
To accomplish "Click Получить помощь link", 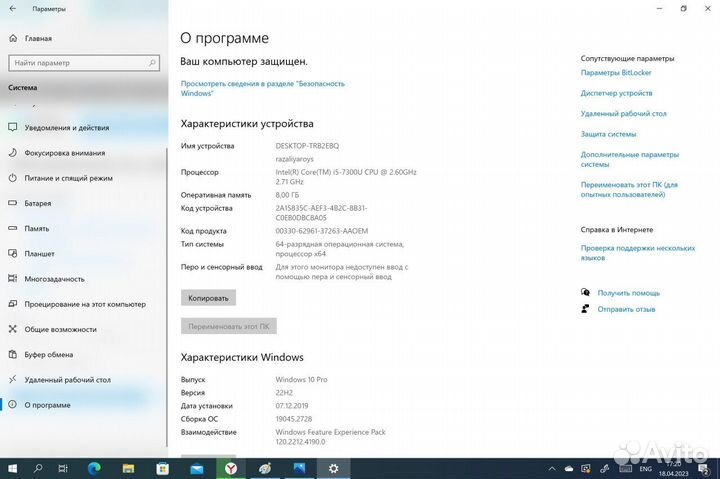I will 628,293.
